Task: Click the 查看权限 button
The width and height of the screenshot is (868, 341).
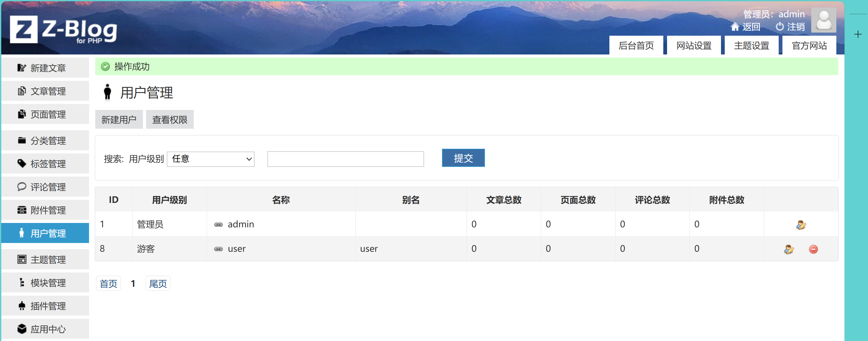Action: point(170,120)
